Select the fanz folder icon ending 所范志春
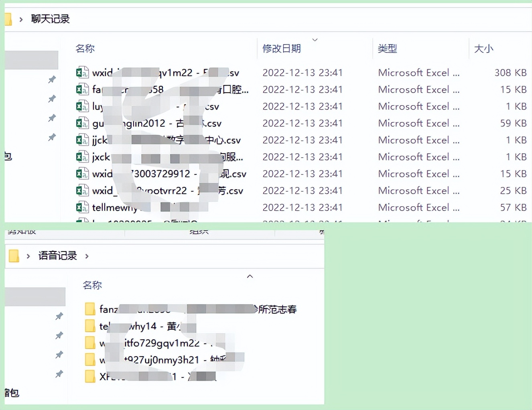This screenshot has width=532, height=410. tap(90, 309)
